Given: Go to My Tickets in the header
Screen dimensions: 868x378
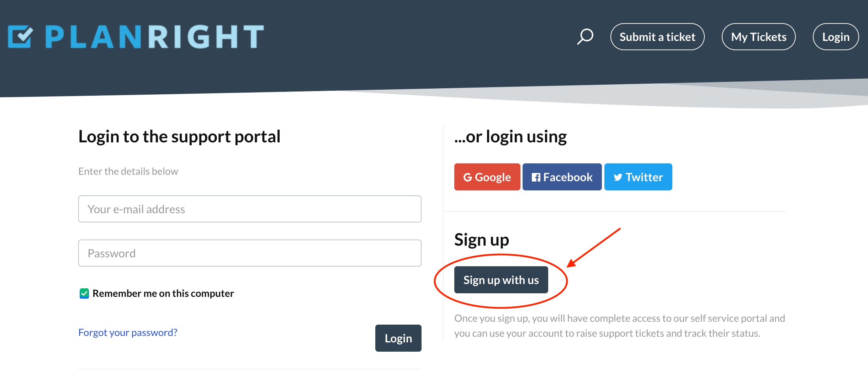Looking at the screenshot, I should tap(758, 37).
